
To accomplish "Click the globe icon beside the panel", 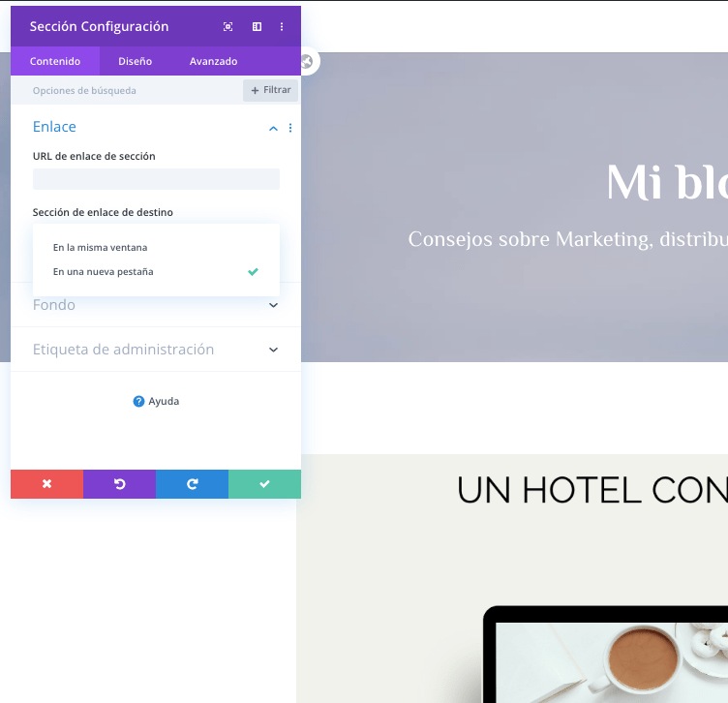I will click(307, 61).
